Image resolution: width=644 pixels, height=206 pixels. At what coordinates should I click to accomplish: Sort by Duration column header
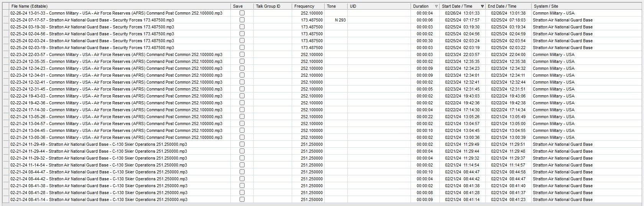pos(425,6)
